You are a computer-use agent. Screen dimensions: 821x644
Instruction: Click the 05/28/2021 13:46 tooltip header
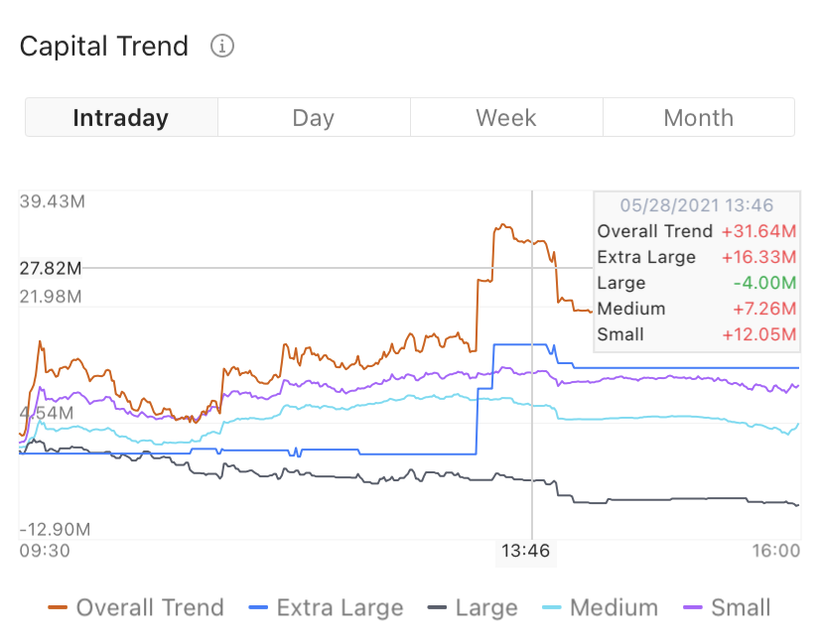pos(696,205)
